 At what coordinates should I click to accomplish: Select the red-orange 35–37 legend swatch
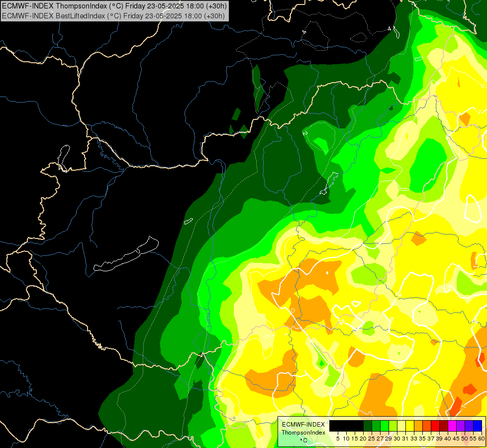[x=427, y=426]
